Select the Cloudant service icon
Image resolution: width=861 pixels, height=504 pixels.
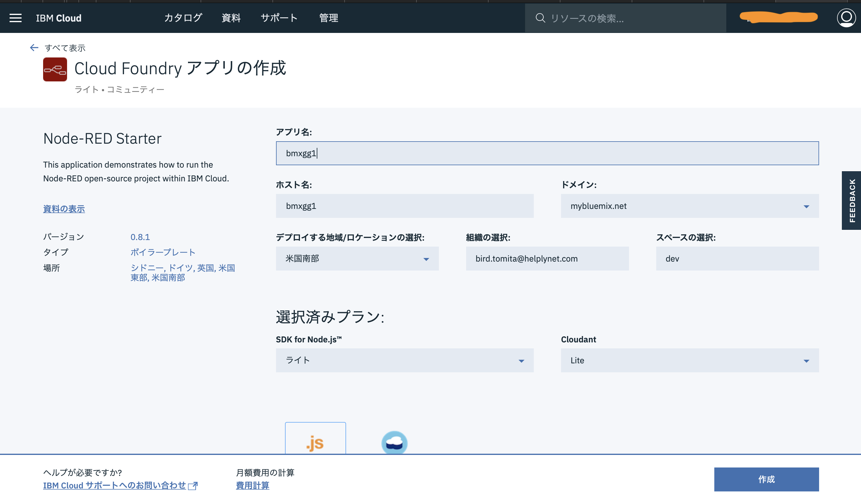click(394, 443)
